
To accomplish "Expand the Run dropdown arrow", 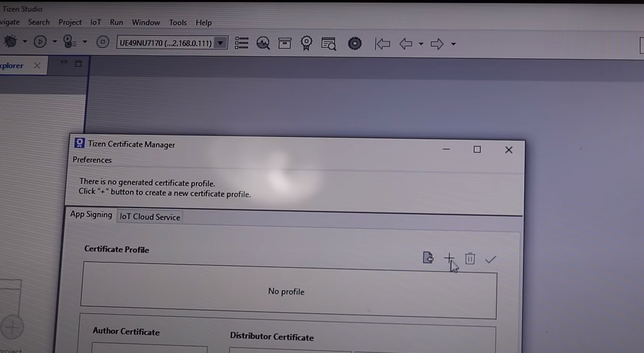I will tap(54, 41).
